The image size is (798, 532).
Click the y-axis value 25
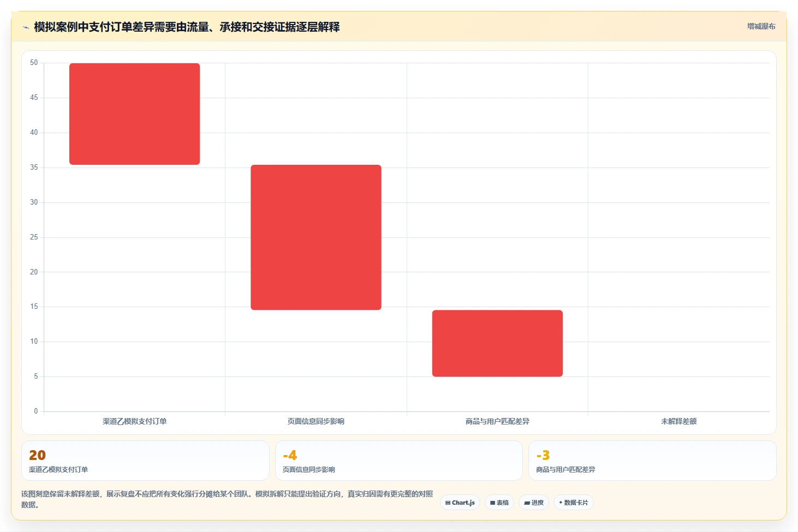pyautogui.click(x=34, y=237)
